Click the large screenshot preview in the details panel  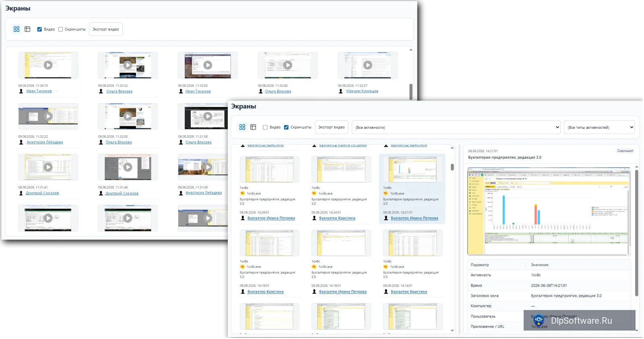click(549, 212)
